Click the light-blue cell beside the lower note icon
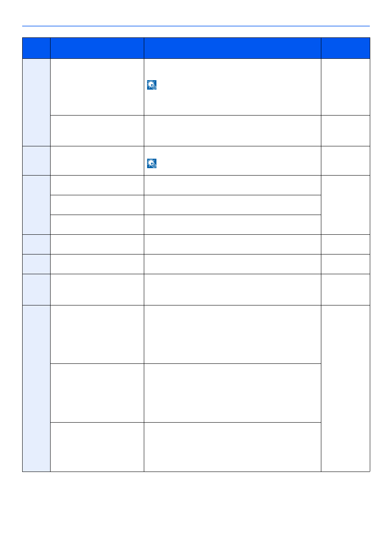The width and height of the screenshot is (392, 555). pos(36,161)
